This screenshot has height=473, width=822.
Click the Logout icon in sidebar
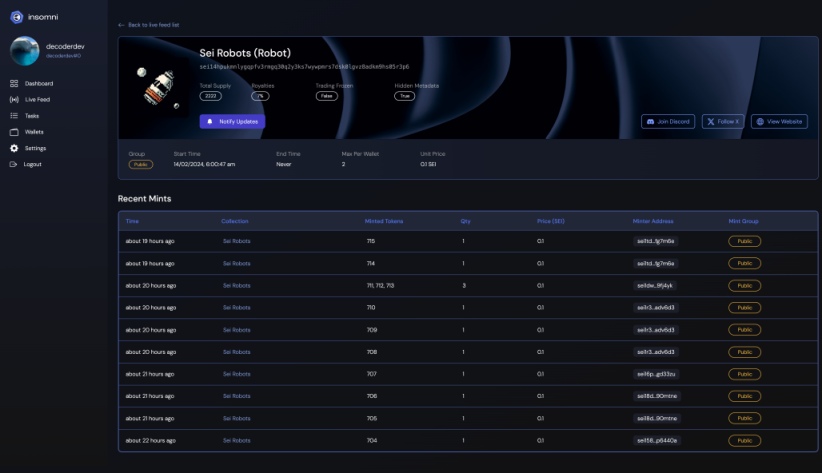(x=13, y=164)
